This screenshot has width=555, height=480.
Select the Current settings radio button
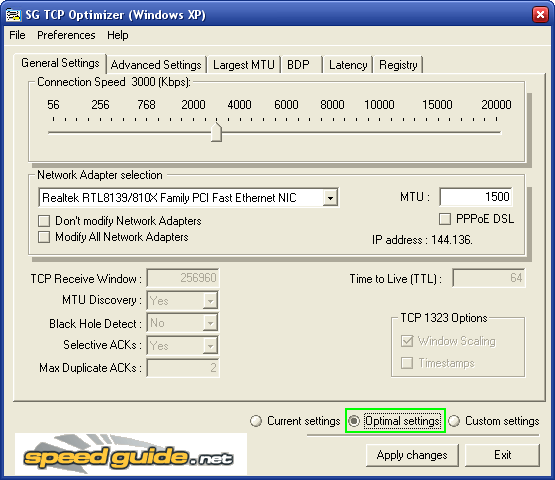pos(256,421)
